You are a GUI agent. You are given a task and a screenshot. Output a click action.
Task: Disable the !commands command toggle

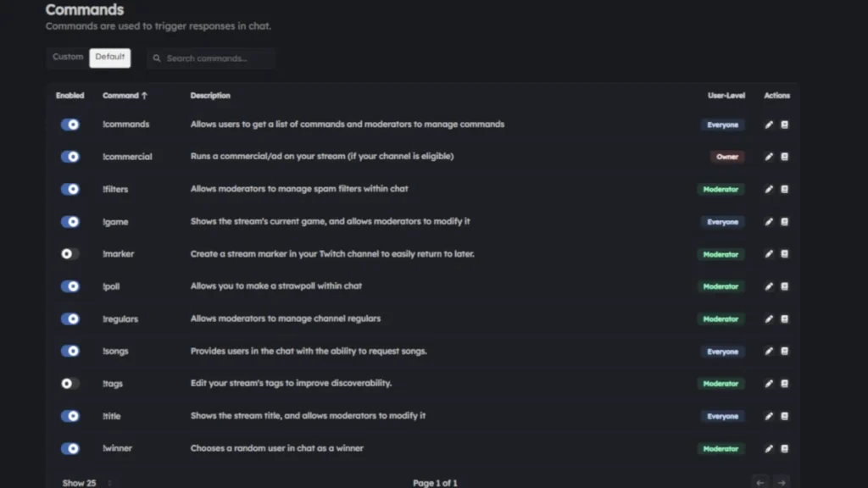(x=70, y=124)
